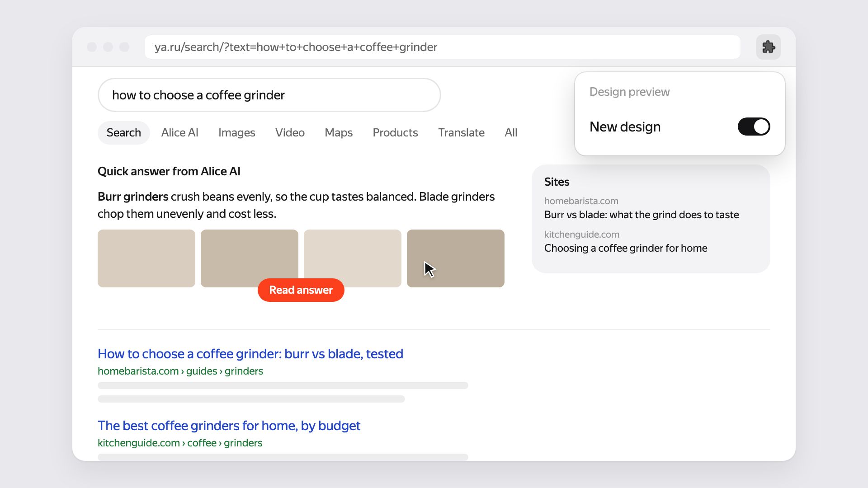The image size is (868, 488).
Task: Click the 'Sites' heading in the sidebar card
Action: point(557,182)
